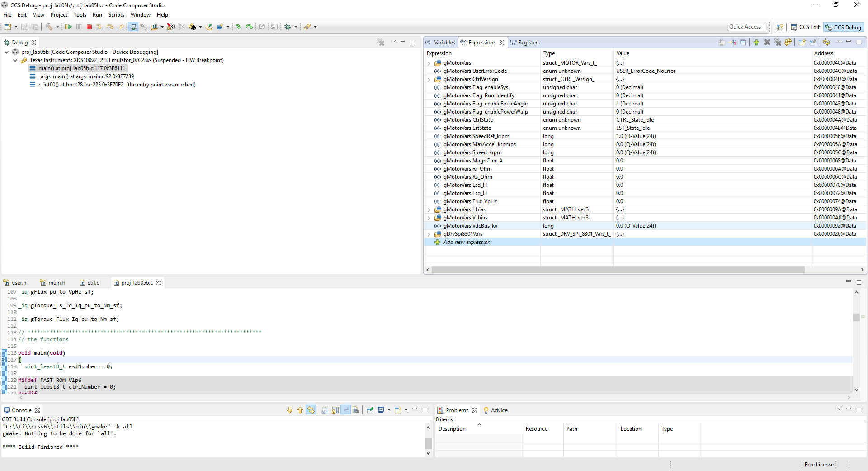Pin the Console with the pin icon

(x=370, y=410)
